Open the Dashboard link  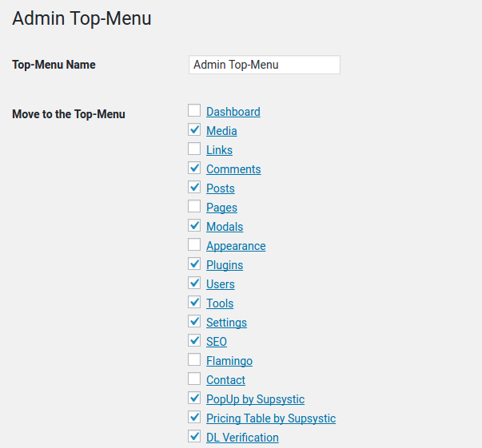(233, 112)
